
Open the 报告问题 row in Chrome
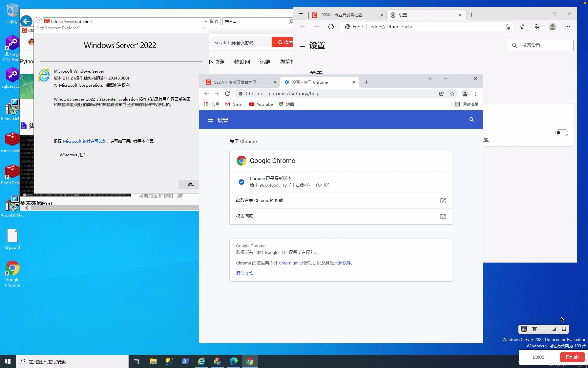click(341, 216)
